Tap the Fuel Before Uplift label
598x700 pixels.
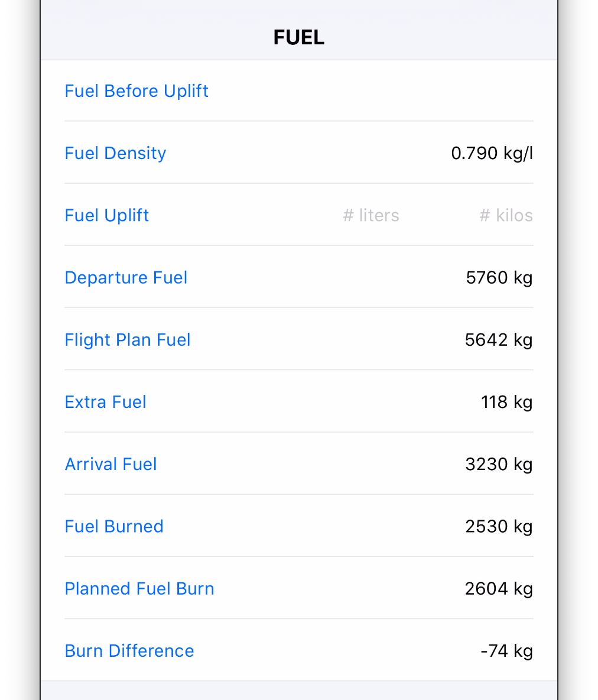[x=136, y=91]
